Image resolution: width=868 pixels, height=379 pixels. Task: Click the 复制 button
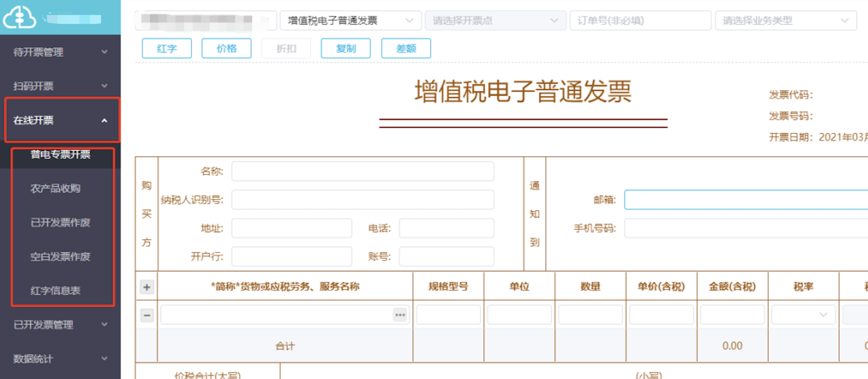tap(346, 49)
